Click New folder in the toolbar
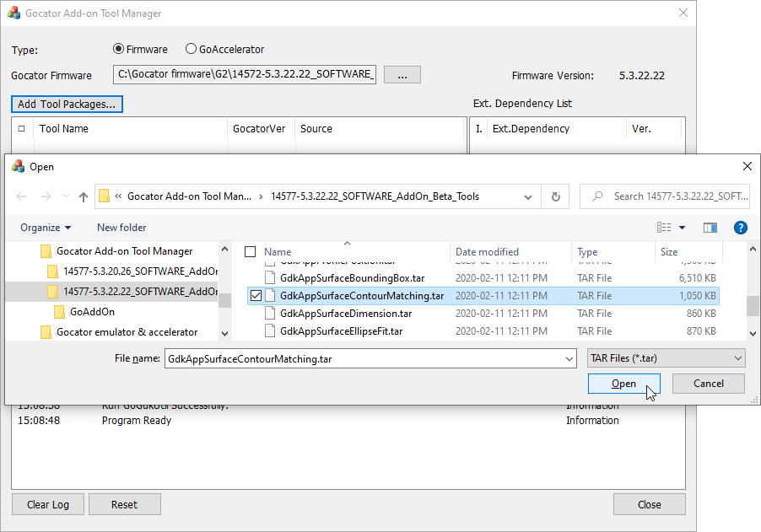Viewport: 761px width, 532px height. 121,228
